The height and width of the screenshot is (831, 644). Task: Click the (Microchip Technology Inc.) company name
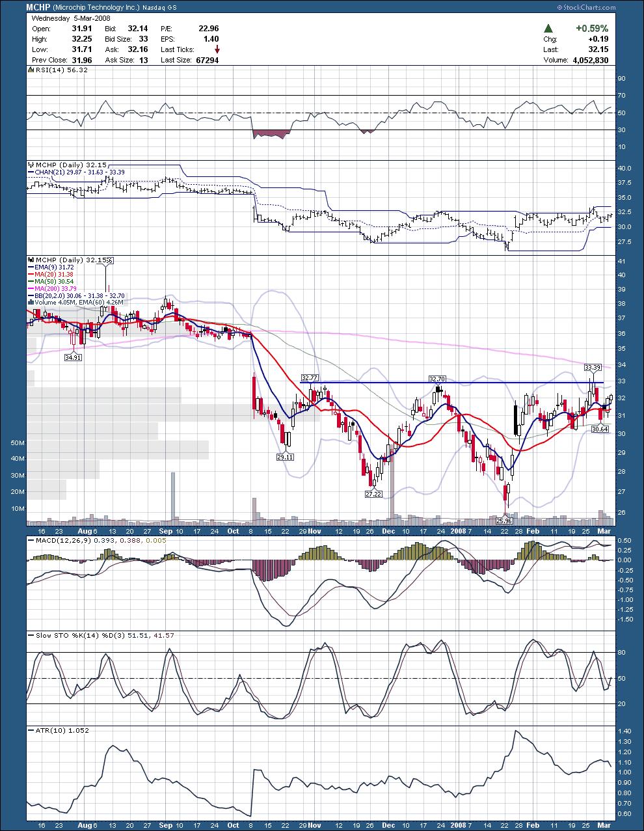[x=97, y=7]
